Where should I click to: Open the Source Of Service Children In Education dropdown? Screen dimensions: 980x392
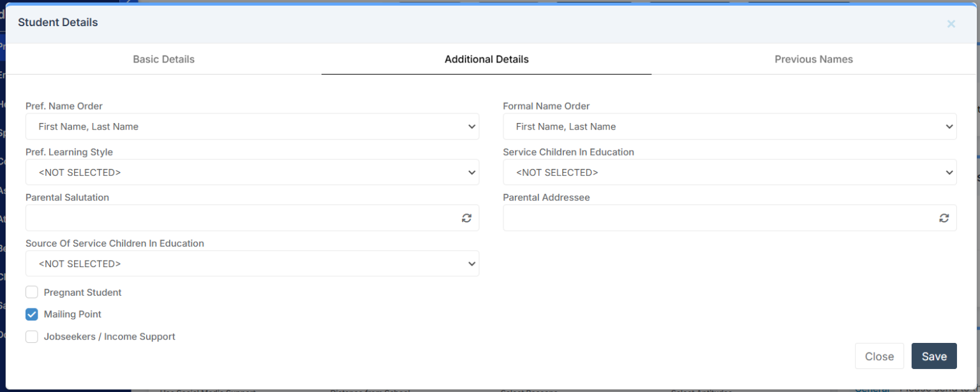(x=252, y=263)
